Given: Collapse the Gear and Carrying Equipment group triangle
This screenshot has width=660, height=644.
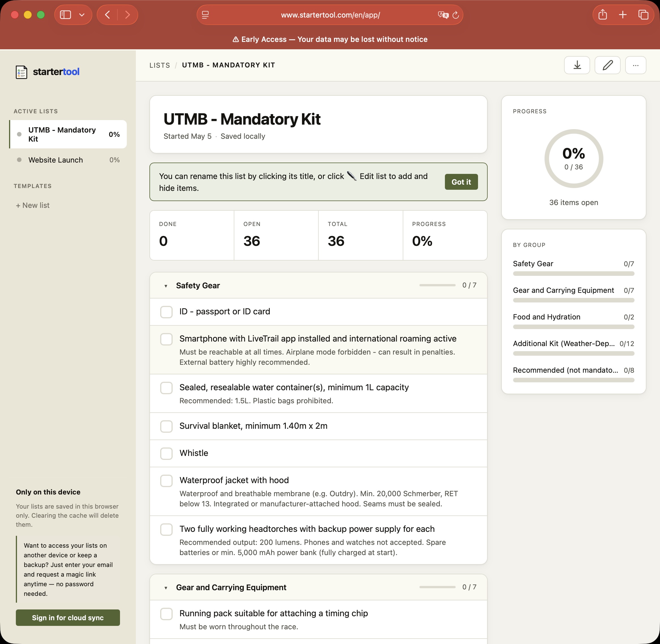Looking at the screenshot, I should [166, 588].
